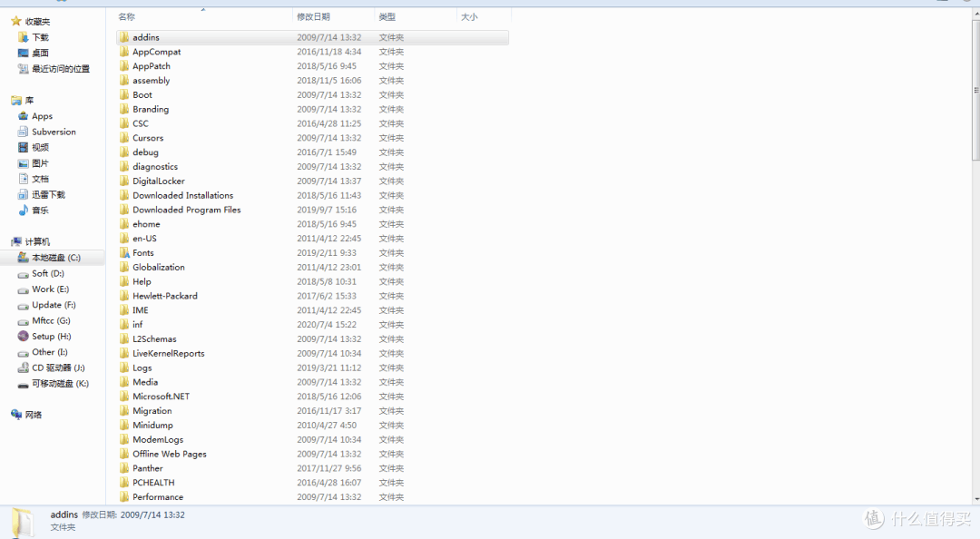Select the Microsoft.NET folder
The width and height of the screenshot is (980, 539).
click(161, 397)
